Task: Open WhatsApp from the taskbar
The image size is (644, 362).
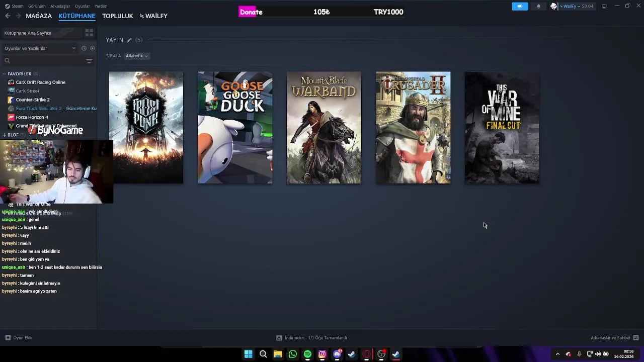Action: 293,354
